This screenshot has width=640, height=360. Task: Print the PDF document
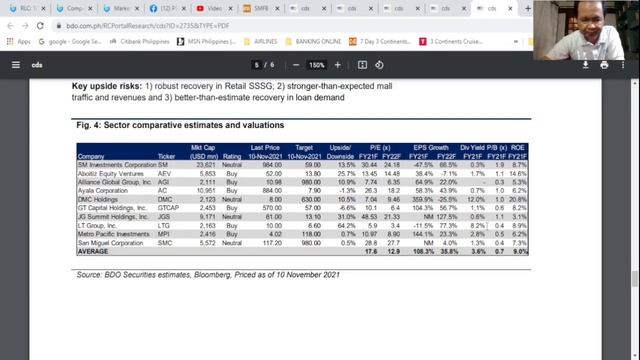point(604,65)
